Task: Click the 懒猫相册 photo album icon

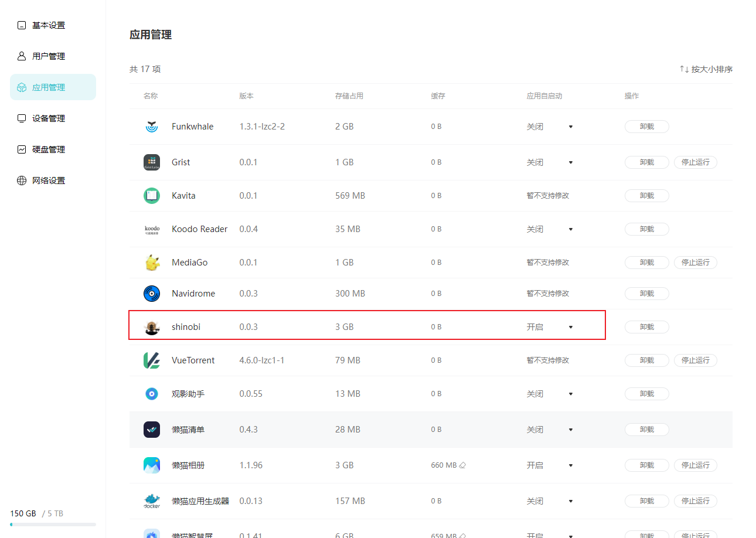Action: coord(152,465)
